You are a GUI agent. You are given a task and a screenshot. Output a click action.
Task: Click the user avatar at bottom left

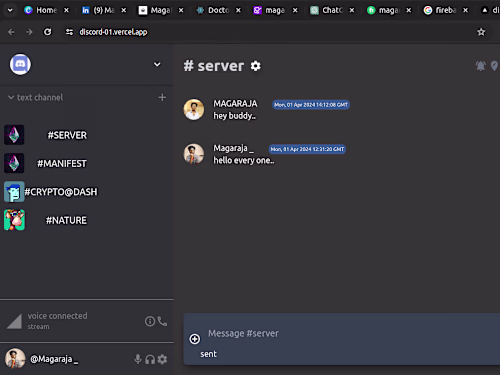[15, 359]
